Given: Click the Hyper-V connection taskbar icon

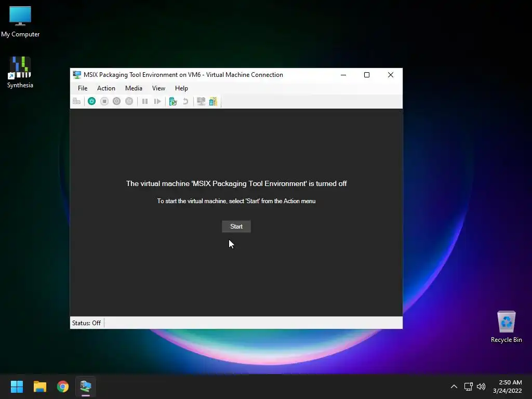Looking at the screenshot, I should [86, 387].
